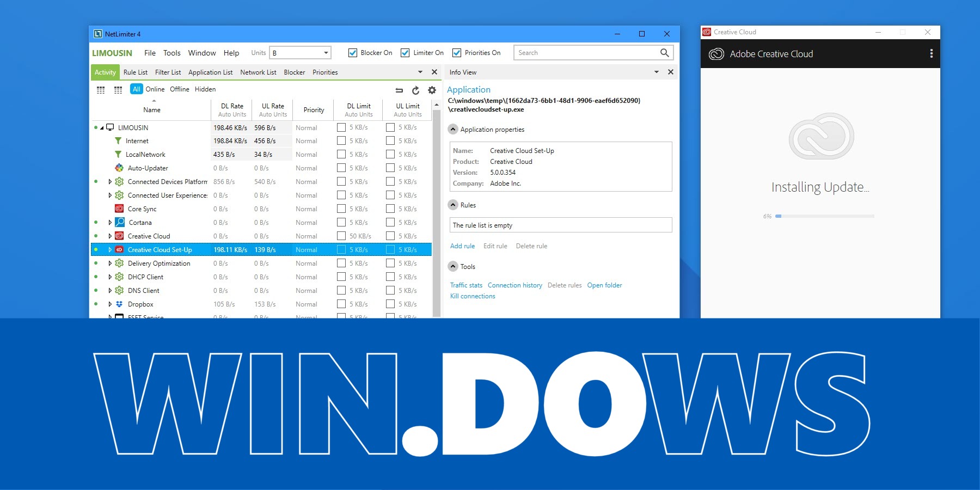Switch to the Blocker tab
The width and height of the screenshot is (980, 490).
295,72
